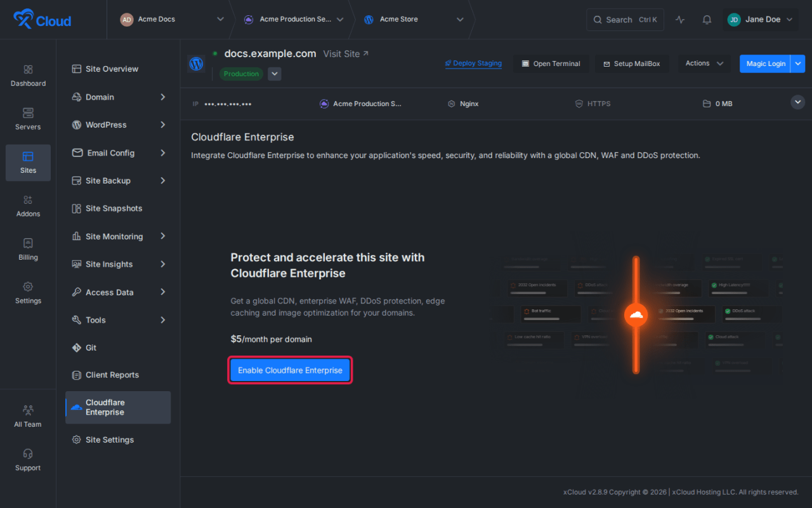Viewport: 812px width, 508px height.
Task: Expand the site info bar arrow
Action: 798,102
